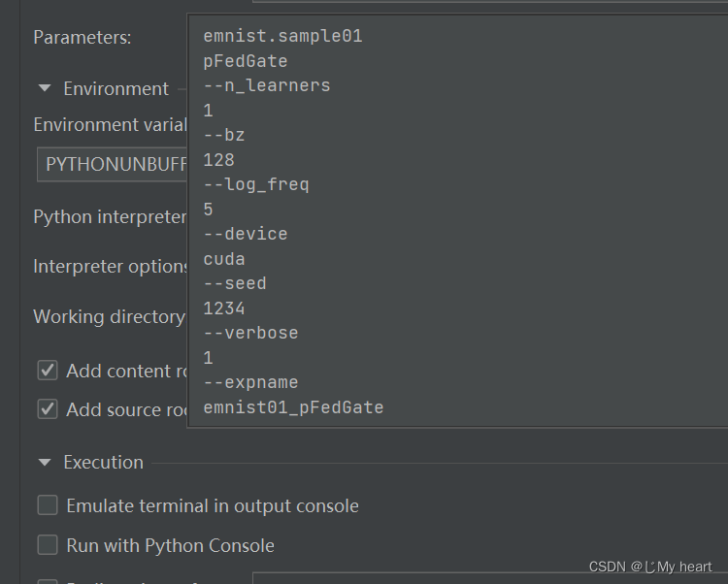Collapse the Execution section triangle
The height and width of the screenshot is (584, 728).
pos(45,463)
